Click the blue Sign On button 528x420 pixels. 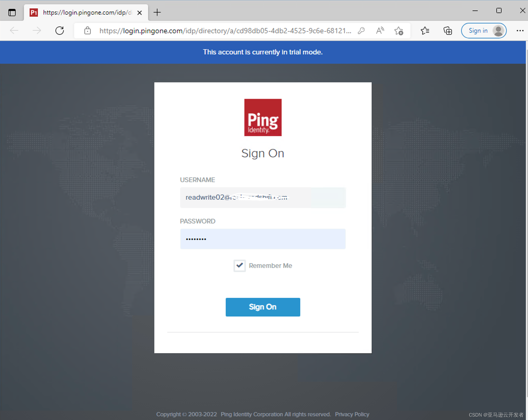(263, 307)
